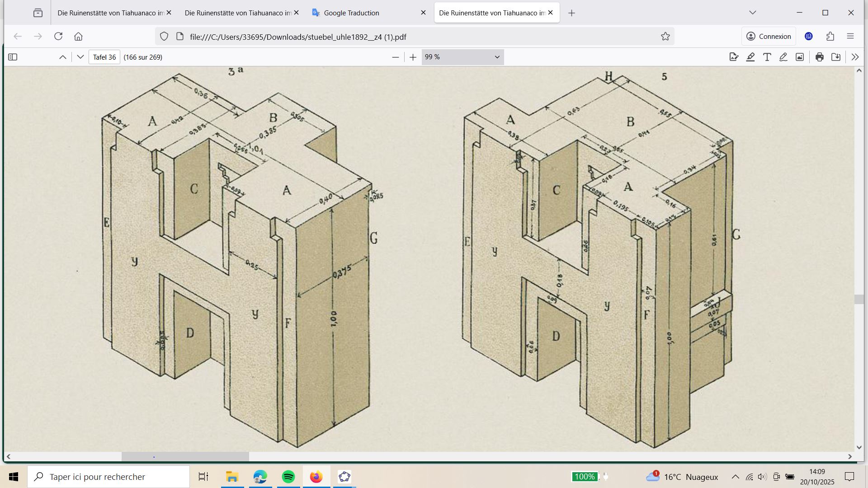The width and height of the screenshot is (868, 488).
Task: Bookmark this page with star icon
Action: [x=665, y=37]
